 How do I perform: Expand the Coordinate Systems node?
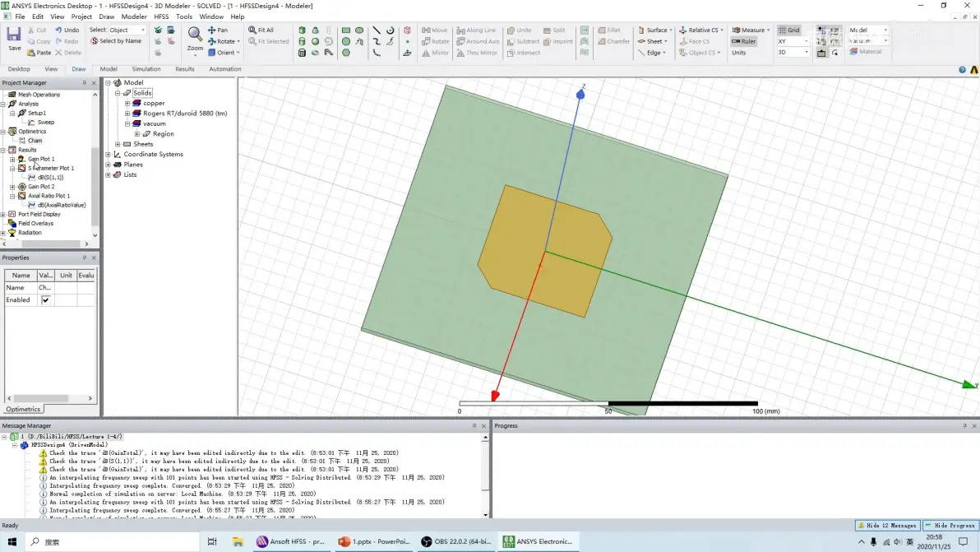pyautogui.click(x=109, y=155)
